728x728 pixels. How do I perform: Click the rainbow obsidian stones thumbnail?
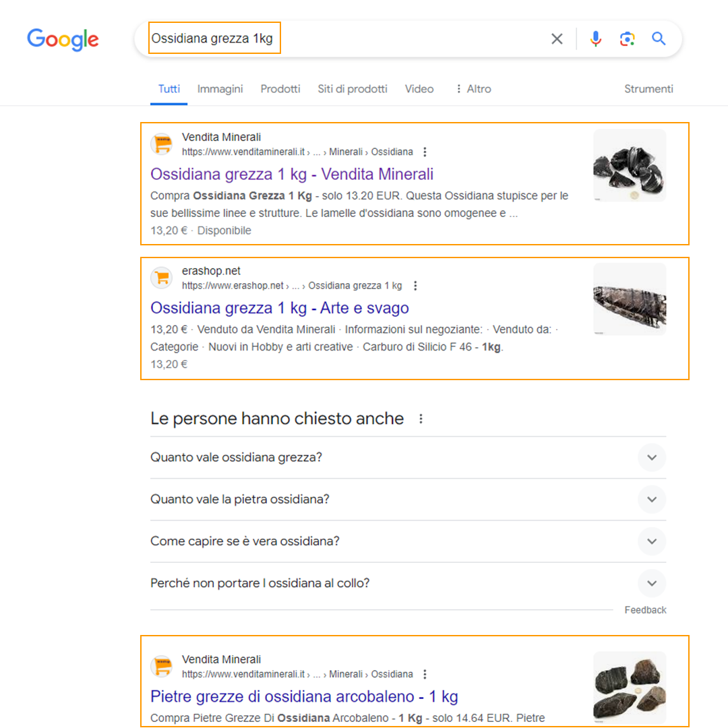630,688
